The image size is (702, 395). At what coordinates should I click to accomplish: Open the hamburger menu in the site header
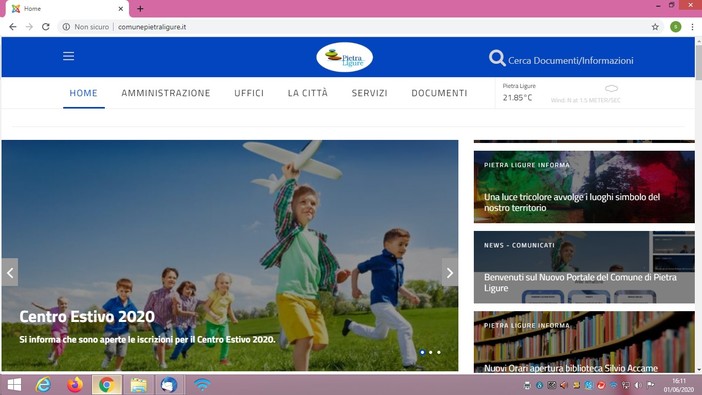coord(68,56)
